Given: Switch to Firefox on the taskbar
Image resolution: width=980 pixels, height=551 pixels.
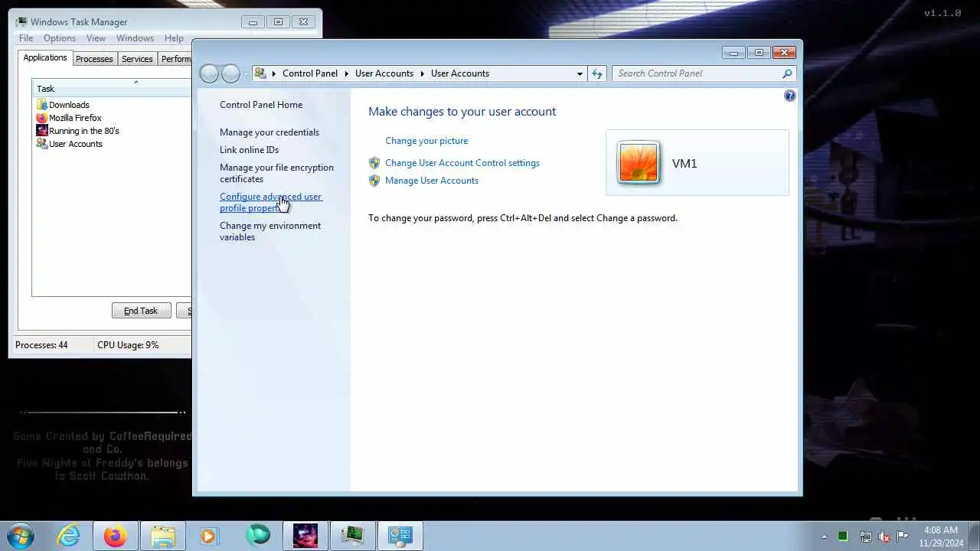Looking at the screenshot, I should [116, 536].
